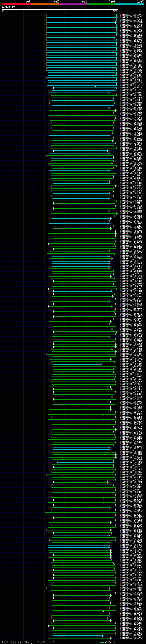This screenshot has height=644, width=146.
Task: Click the white query sequence bar under AV542117
Action: click(x=60, y=9)
